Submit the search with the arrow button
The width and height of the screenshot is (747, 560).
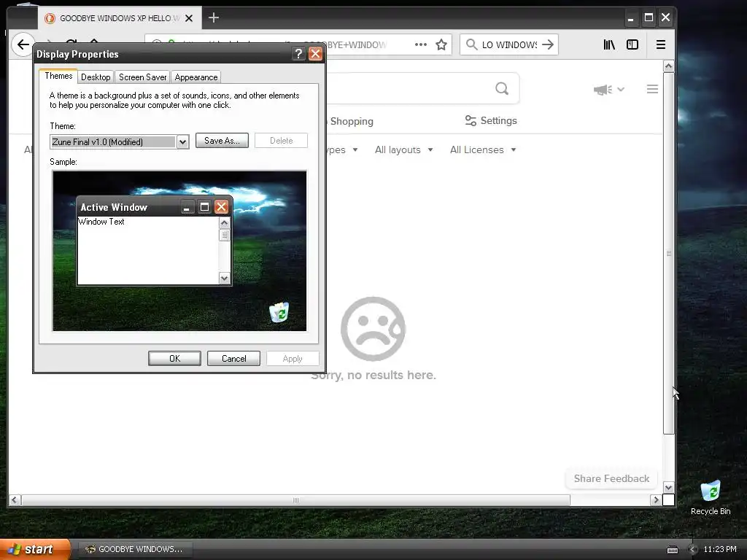click(x=548, y=44)
